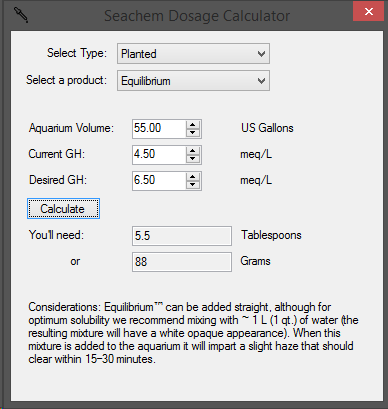This screenshot has height=409, width=388.
Task: Close the Seachem Dosage Calculator window
Action: [368, 12]
